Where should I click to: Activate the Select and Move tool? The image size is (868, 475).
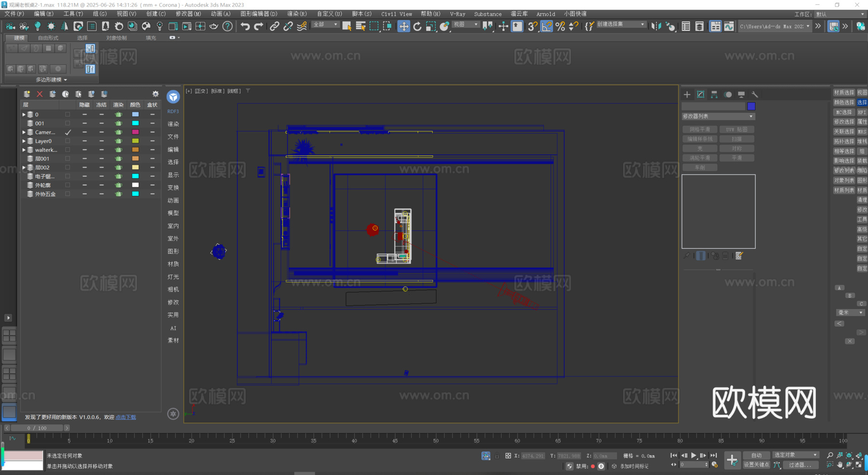point(404,26)
